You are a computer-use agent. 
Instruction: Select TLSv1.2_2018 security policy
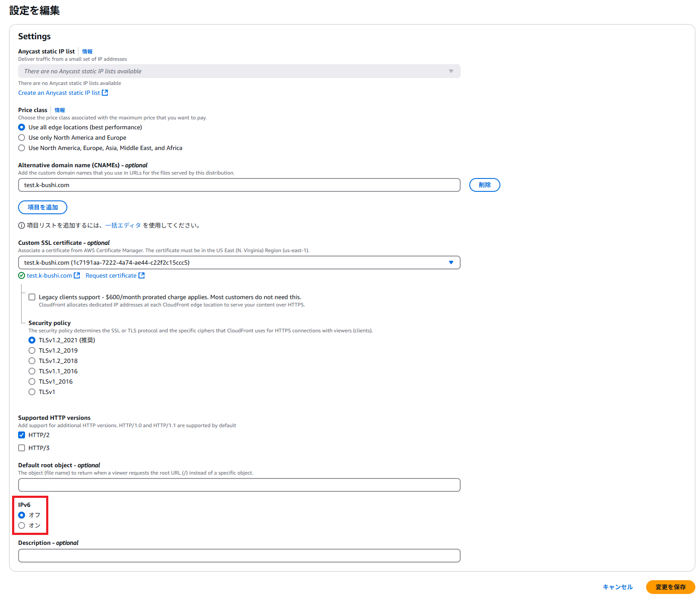pos(32,361)
